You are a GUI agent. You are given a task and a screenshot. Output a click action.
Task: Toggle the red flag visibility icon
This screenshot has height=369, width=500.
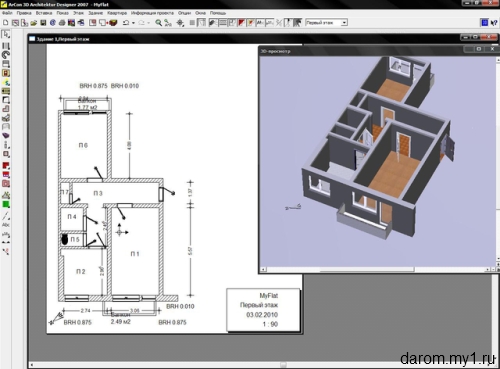click(x=241, y=23)
